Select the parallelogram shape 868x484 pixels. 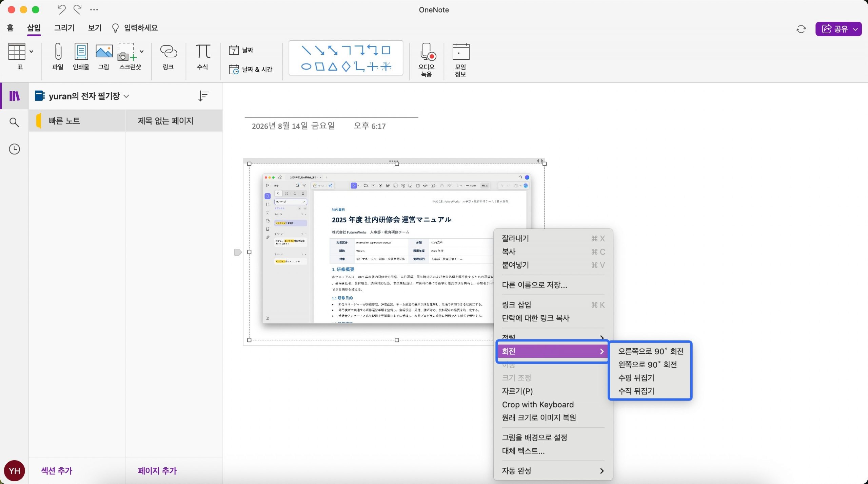[x=320, y=67]
